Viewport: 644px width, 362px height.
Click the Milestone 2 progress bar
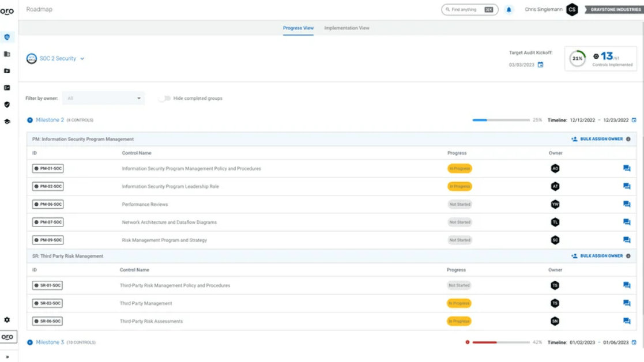click(x=500, y=120)
